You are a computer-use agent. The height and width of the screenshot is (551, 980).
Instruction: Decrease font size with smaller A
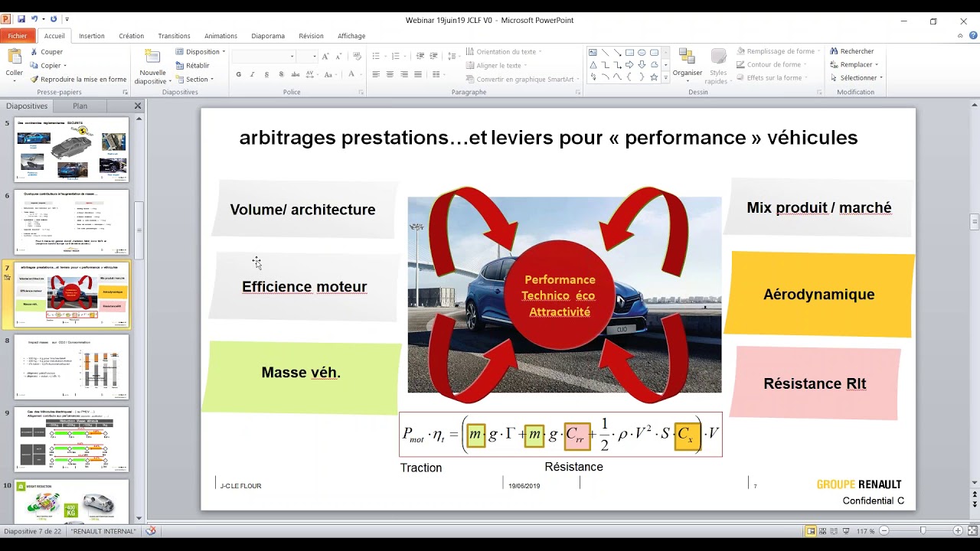point(338,57)
